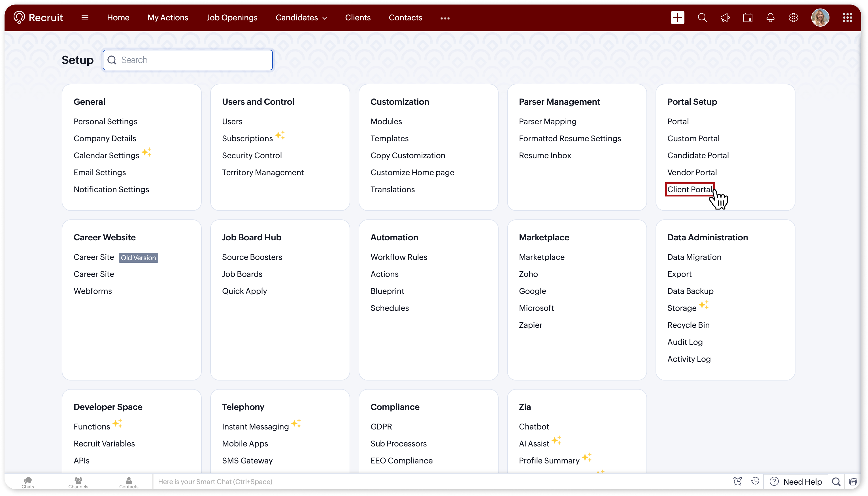The height and width of the screenshot is (496, 868).
Task: Open the top bar search icon
Action: point(702,18)
